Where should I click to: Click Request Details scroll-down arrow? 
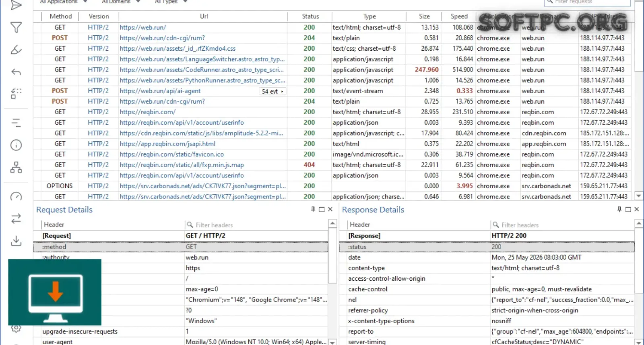click(x=332, y=342)
